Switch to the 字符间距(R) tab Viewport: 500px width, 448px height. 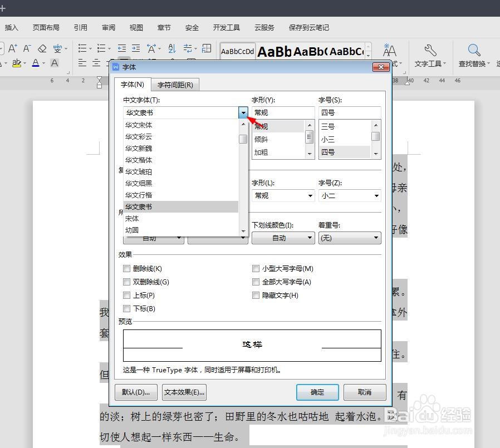(x=175, y=85)
